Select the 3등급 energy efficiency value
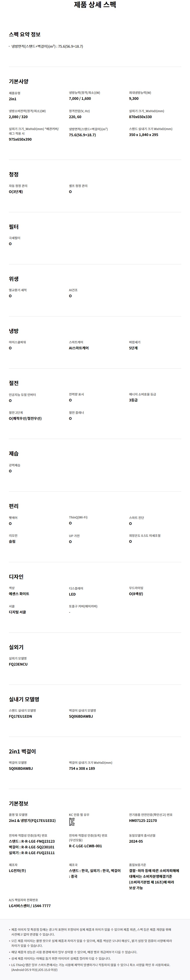The image size is (190, 980). click(x=133, y=400)
